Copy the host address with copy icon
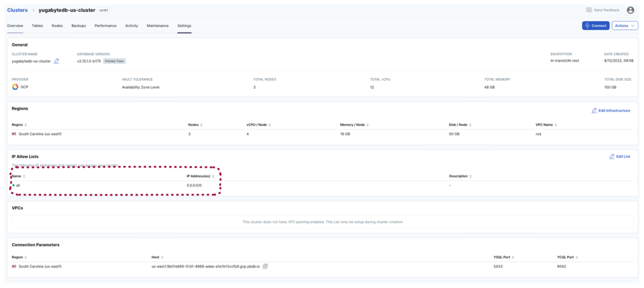Screen dimensions: 644x288 coord(265,266)
